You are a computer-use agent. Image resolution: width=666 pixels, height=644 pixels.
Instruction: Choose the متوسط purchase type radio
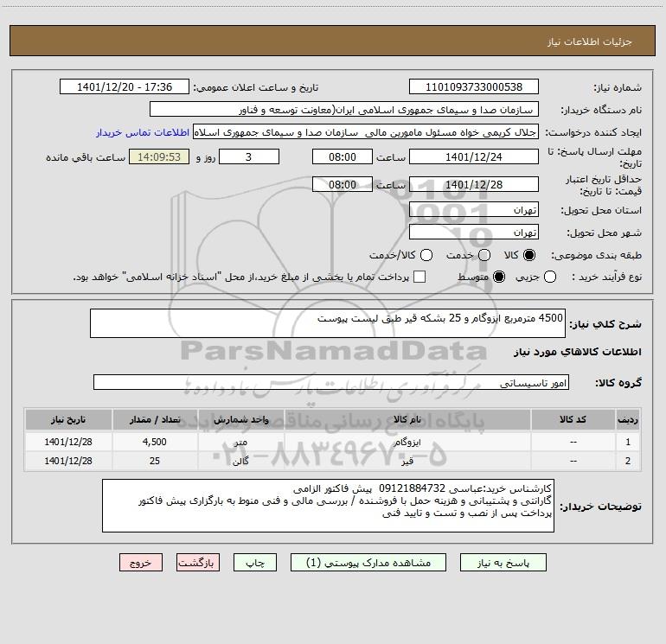[499, 277]
